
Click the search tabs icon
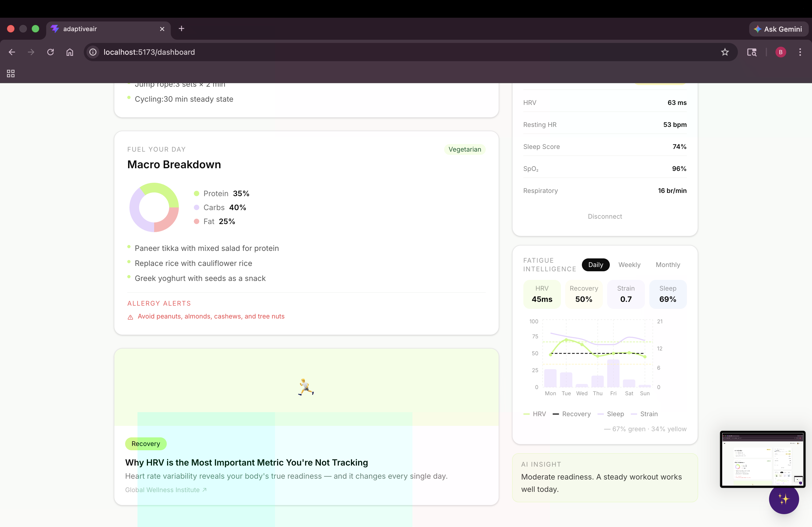tap(752, 52)
